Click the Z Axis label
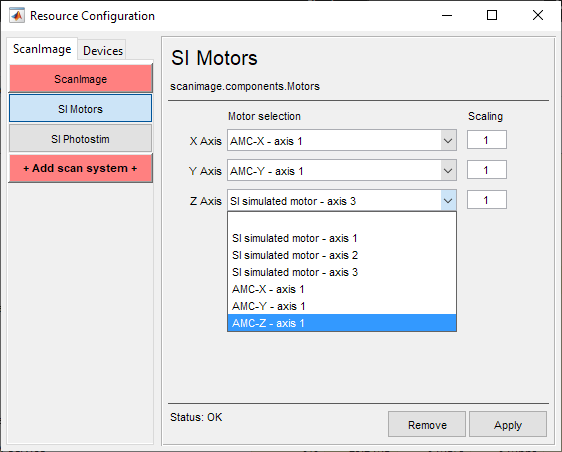 pos(205,201)
